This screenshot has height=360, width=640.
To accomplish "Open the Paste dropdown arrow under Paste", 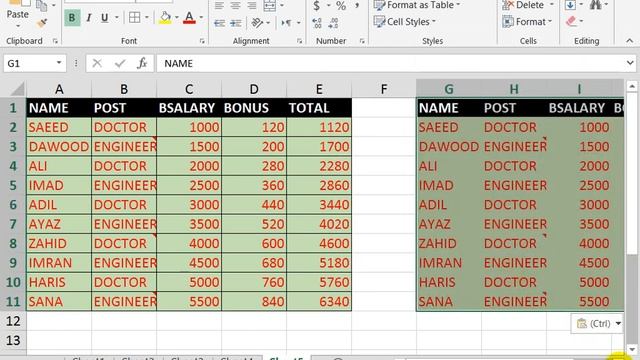I will [18, 27].
